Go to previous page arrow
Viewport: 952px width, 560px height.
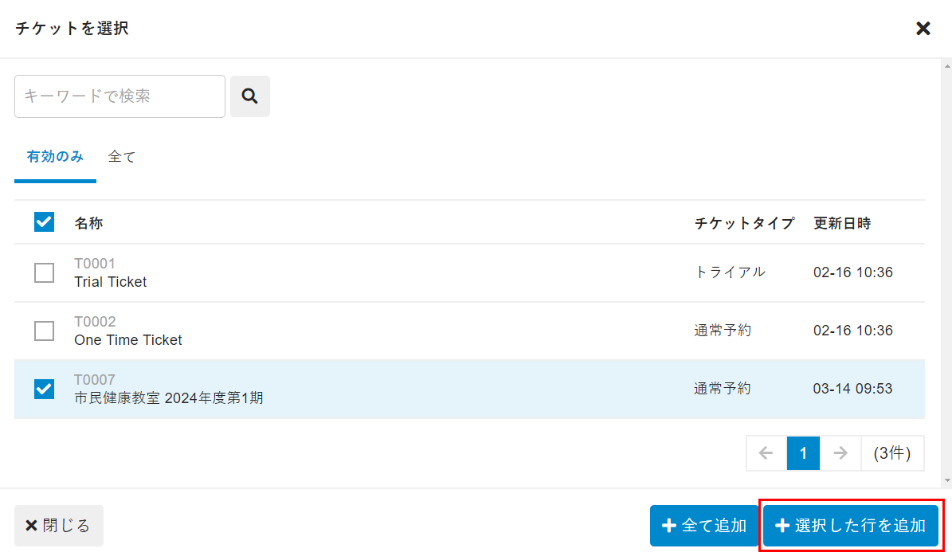[x=766, y=453]
